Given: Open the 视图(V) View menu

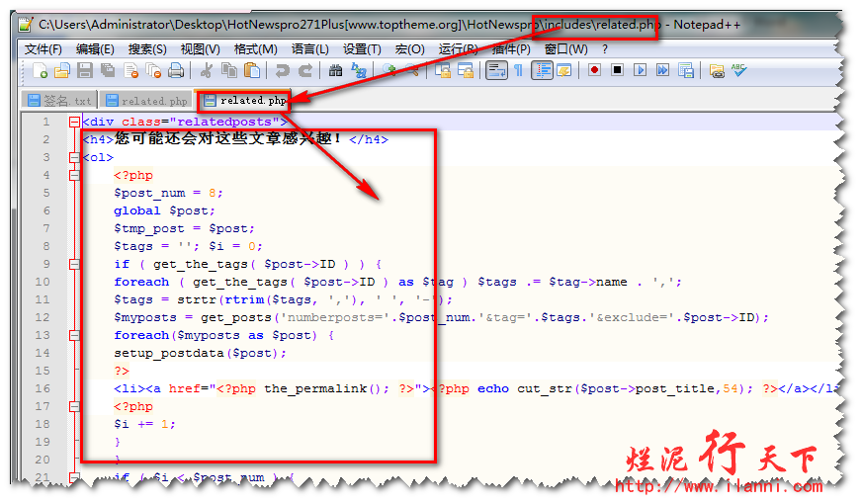Looking at the screenshot, I should [x=200, y=49].
